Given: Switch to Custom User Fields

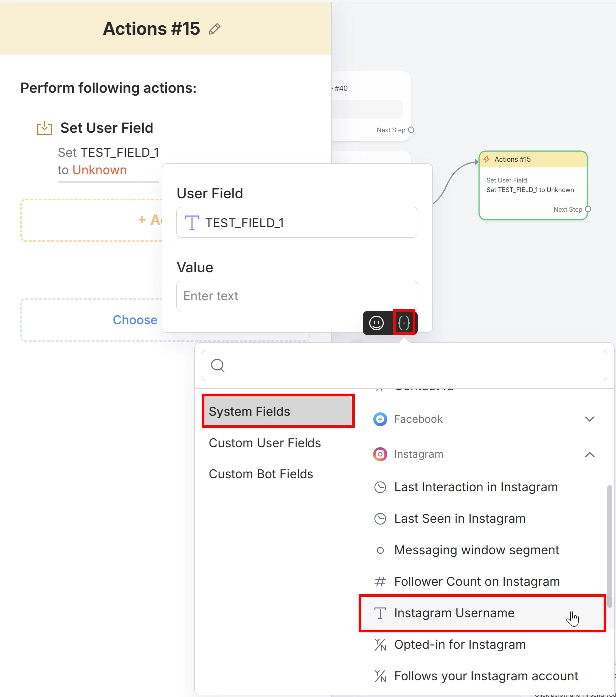Looking at the screenshot, I should (x=265, y=443).
